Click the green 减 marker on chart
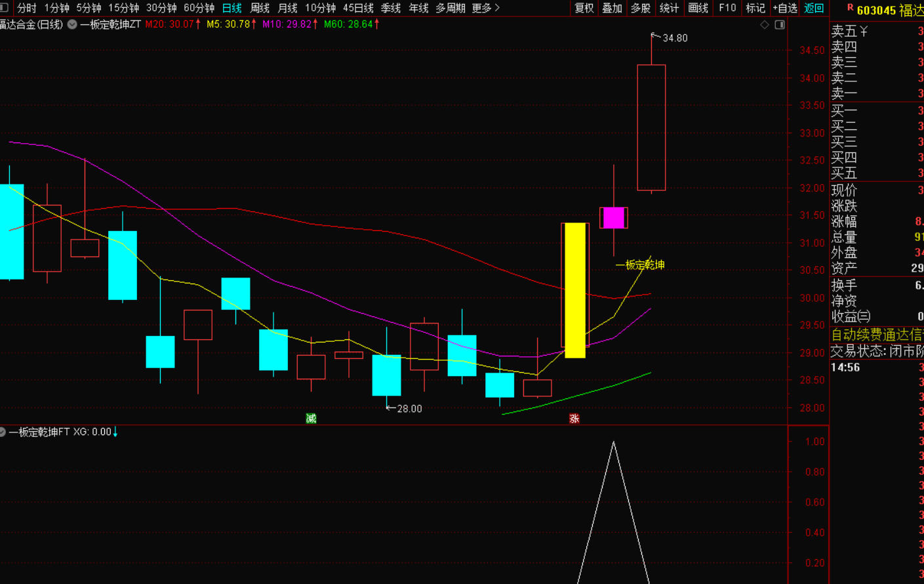 pyautogui.click(x=311, y=419)
